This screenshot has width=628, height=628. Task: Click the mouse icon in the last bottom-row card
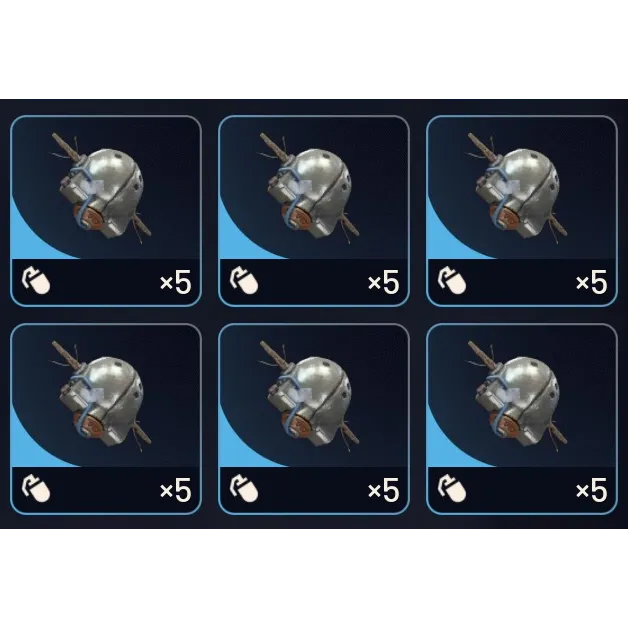pos(452,489)
